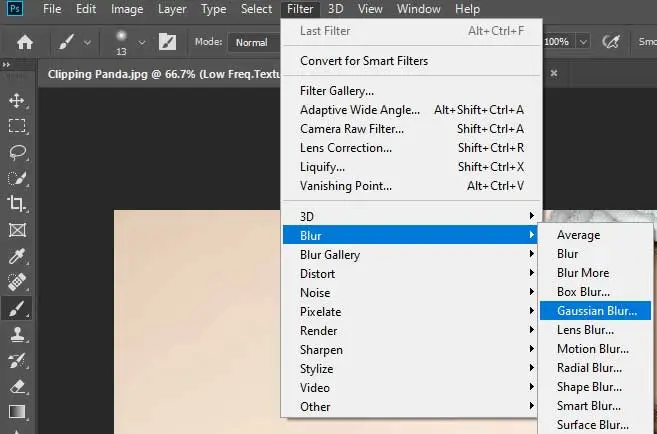The image size is (657, 434).
Task: Expand the toolbox double-arrow
Action: 6,65
